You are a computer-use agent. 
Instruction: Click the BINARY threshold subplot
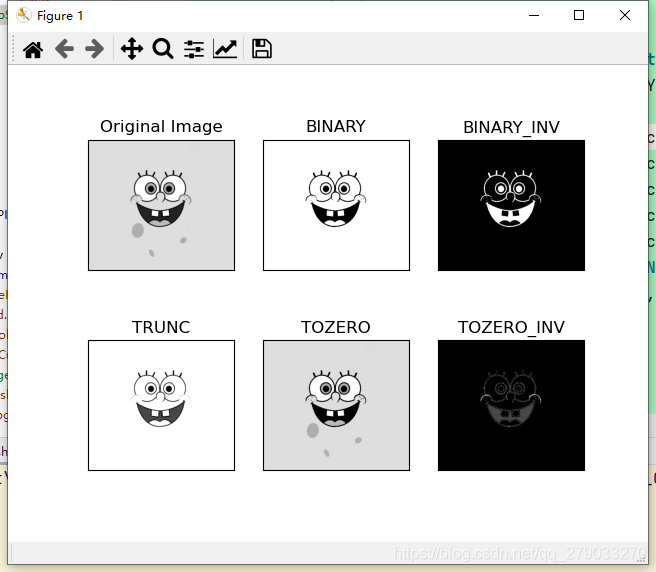336,205
